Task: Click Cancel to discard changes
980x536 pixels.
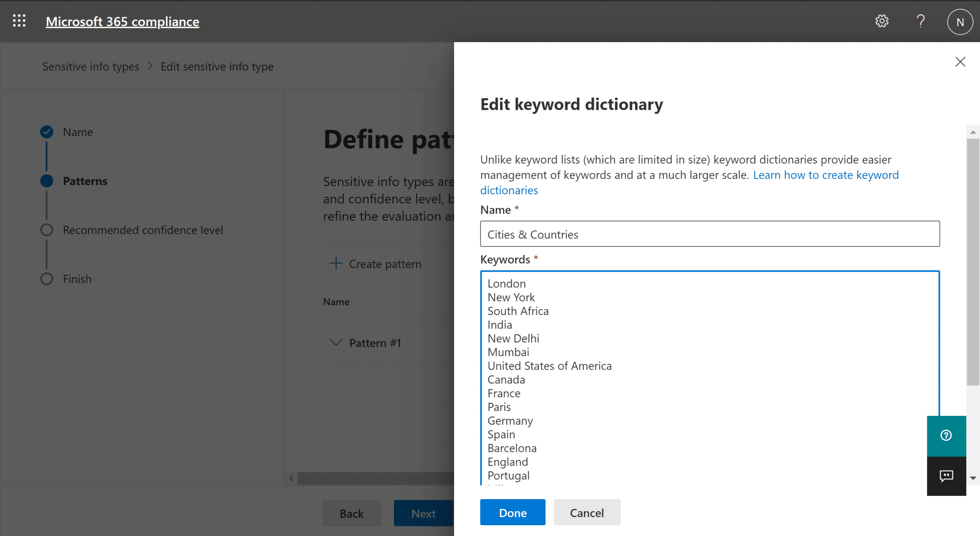Action: tap(586, 512)
